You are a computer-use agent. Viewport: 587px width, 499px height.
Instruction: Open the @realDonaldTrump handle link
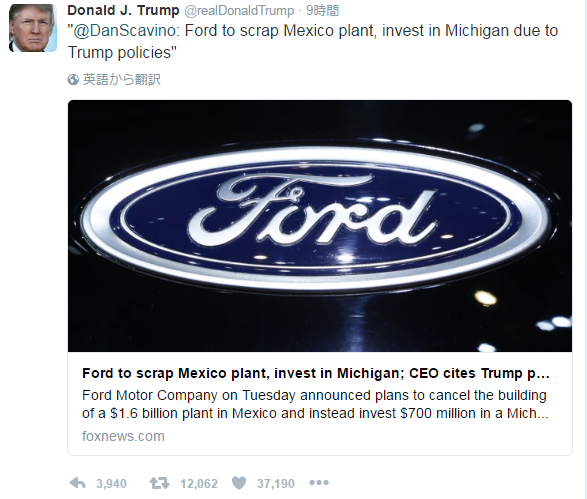[239, 11]
